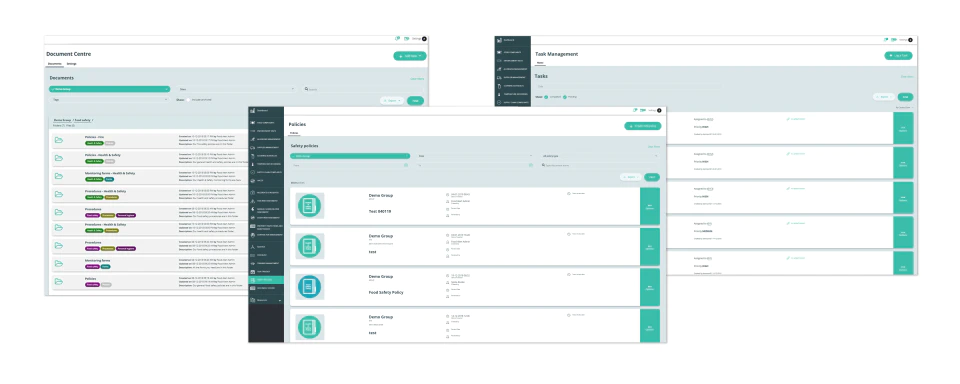Click the Filter button in Safety policies
Viewport: 960px width, 384px height.
[x=652, y=176]
